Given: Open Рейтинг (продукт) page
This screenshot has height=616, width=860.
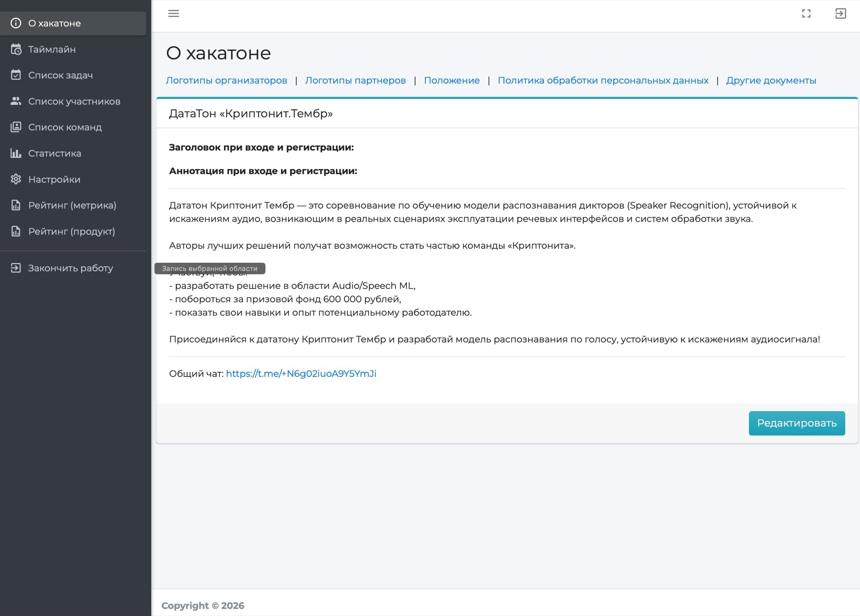Looking at the screenshot, I should 73,231.
